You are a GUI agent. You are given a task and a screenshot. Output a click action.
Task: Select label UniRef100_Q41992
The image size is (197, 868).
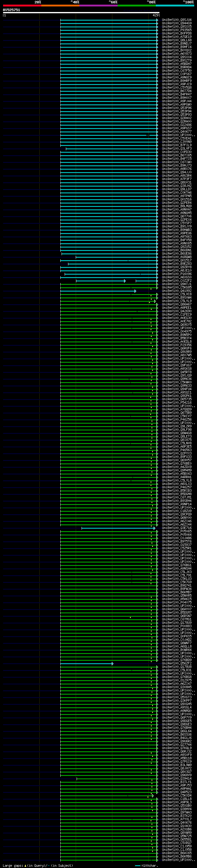tap(176, 291)
